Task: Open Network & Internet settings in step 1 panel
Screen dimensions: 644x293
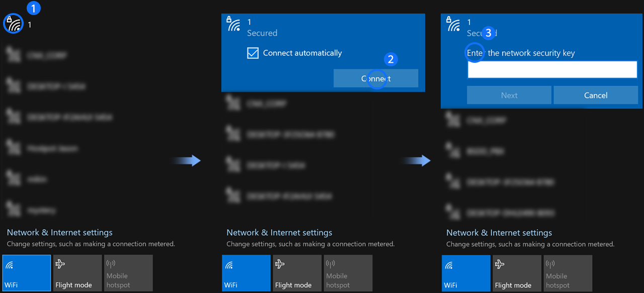Action: [x=60, y=233]
